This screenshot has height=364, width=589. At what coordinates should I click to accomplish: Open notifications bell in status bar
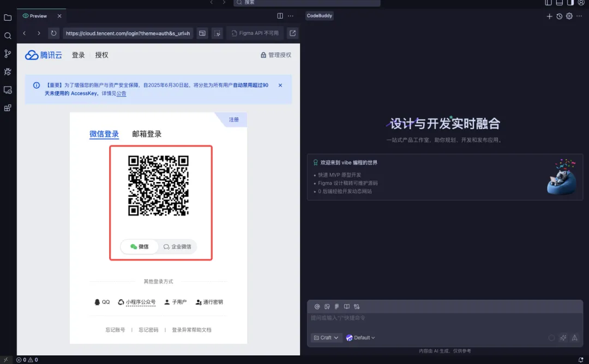[x=581, y=360]
